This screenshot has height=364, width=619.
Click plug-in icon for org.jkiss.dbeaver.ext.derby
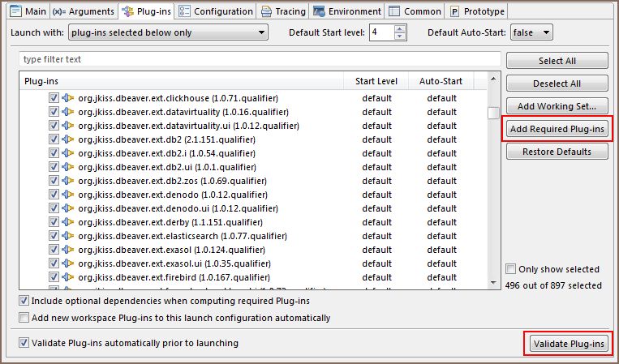tap(68, 222)
